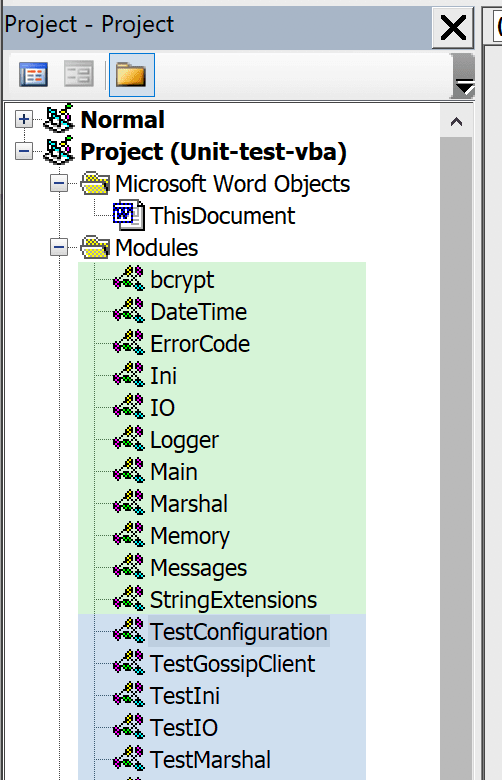The width and height of the screenshot is (502, 780).
Task: Collapse the Project (Unit-test-vba) node
Action: (24, 151)
